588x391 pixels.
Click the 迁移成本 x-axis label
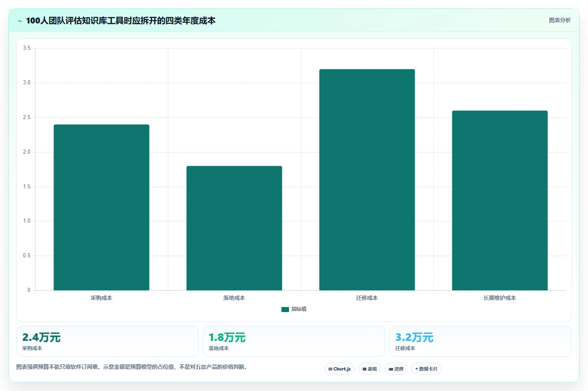(367, 298)
